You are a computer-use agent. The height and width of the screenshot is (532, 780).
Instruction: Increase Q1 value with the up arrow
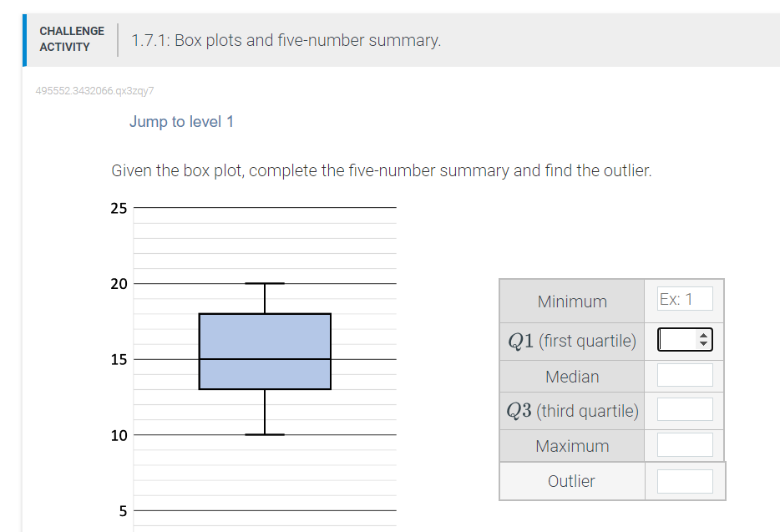pos(703,336)
